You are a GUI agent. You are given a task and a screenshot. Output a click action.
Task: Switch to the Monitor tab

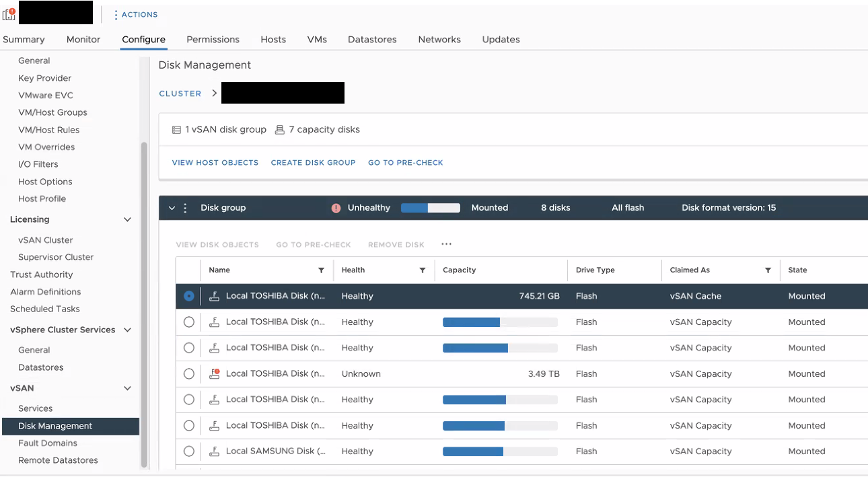[x=83, y=40]
